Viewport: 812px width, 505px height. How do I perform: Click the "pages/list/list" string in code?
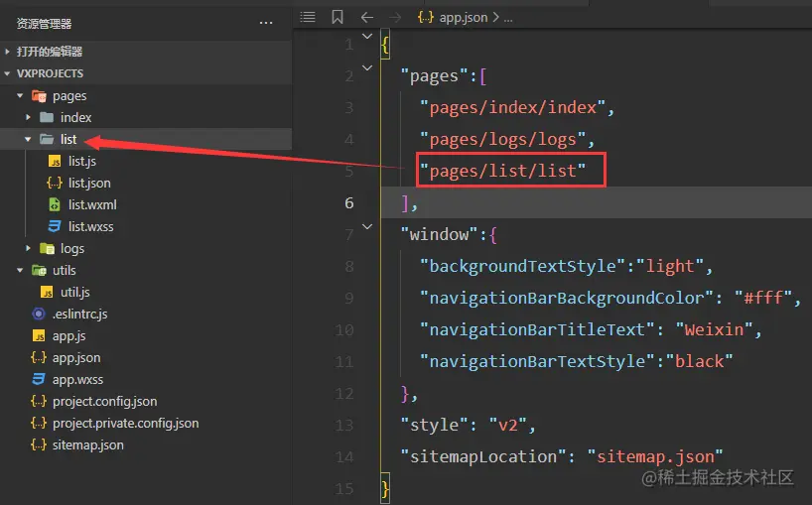tap(503, 171)
